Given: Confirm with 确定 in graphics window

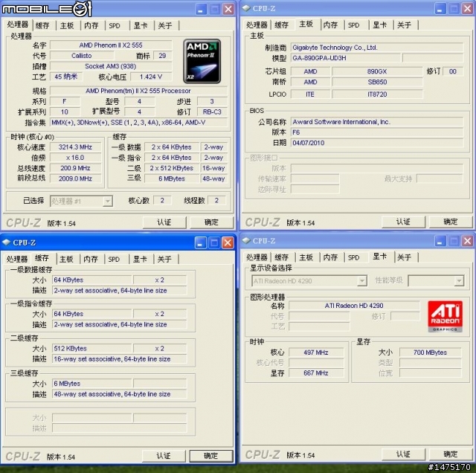Looking at the screenshot, I should [x=451, y=454].
